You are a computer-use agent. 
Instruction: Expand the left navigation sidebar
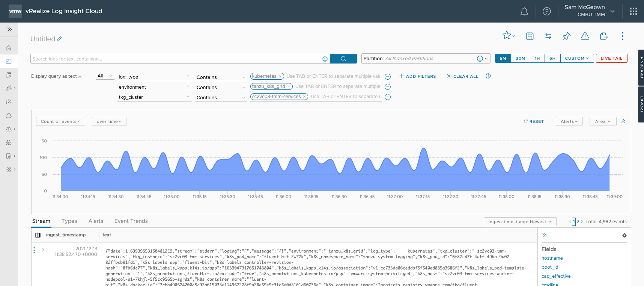tap(9, 29)
